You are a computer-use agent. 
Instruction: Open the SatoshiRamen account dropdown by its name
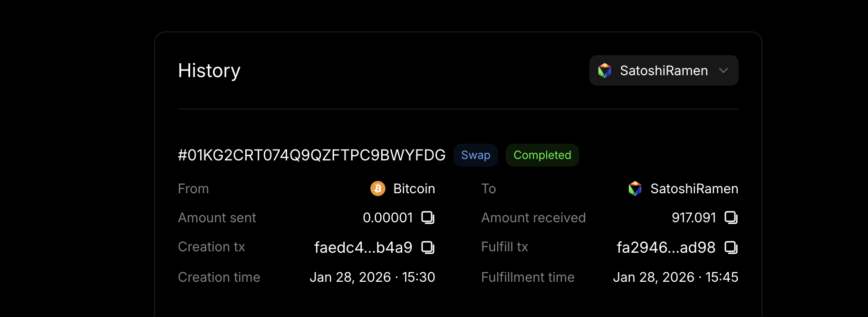pyautogui.click(x=664, y=70)
